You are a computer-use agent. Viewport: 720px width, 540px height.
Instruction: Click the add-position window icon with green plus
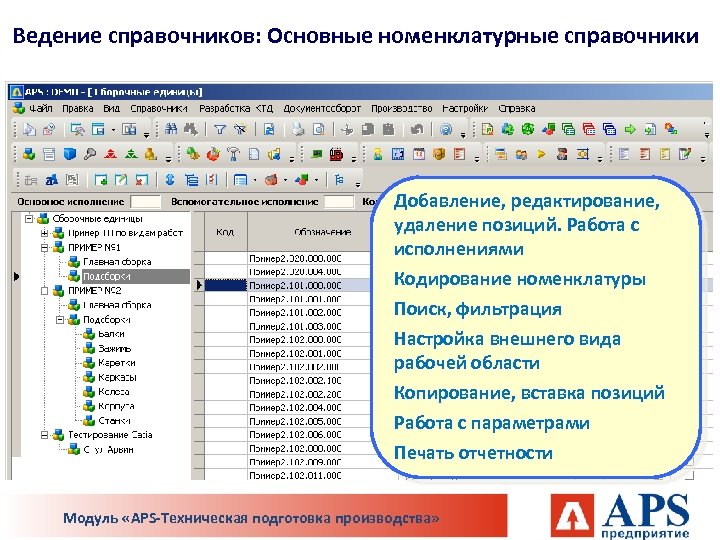pyautogui.click(x=101, y=180)
